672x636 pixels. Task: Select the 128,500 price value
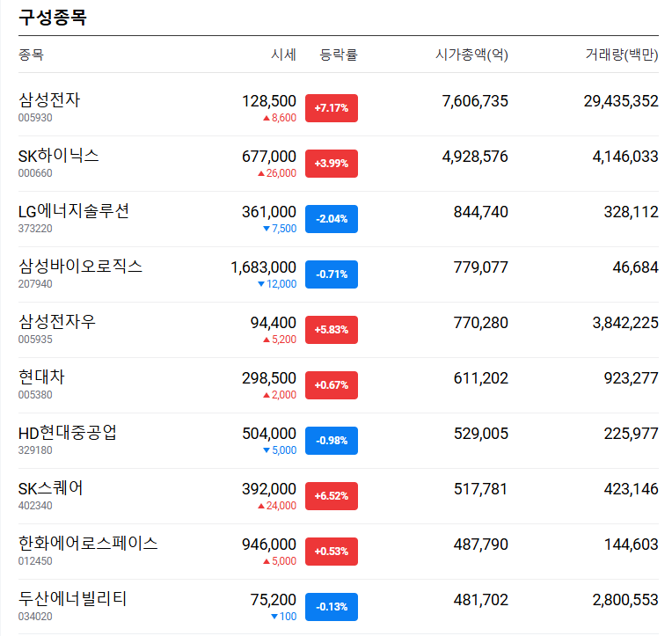[269, 101]
